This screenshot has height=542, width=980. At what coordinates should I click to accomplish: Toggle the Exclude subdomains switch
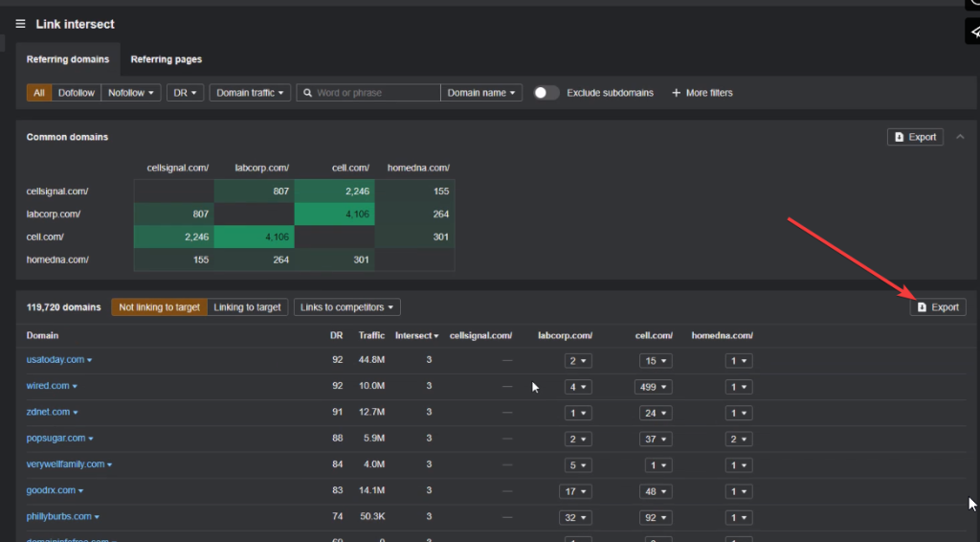[x=546, y=93]
